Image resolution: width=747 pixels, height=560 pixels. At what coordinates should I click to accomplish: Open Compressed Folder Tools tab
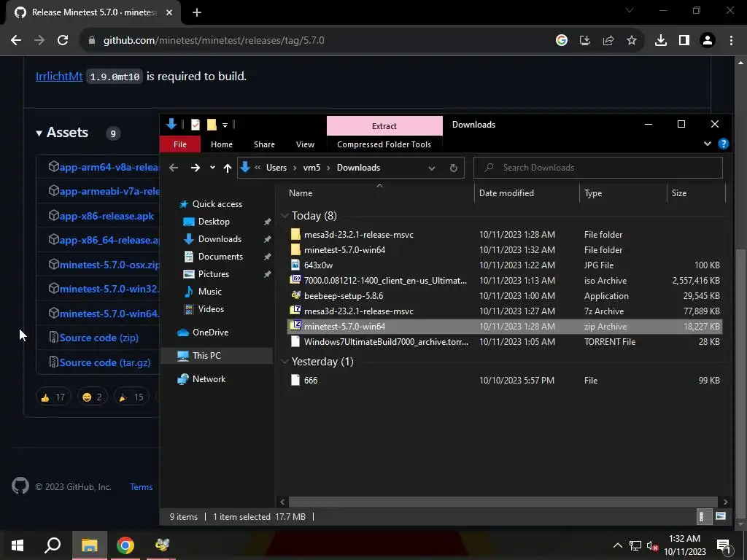(384, 144)
